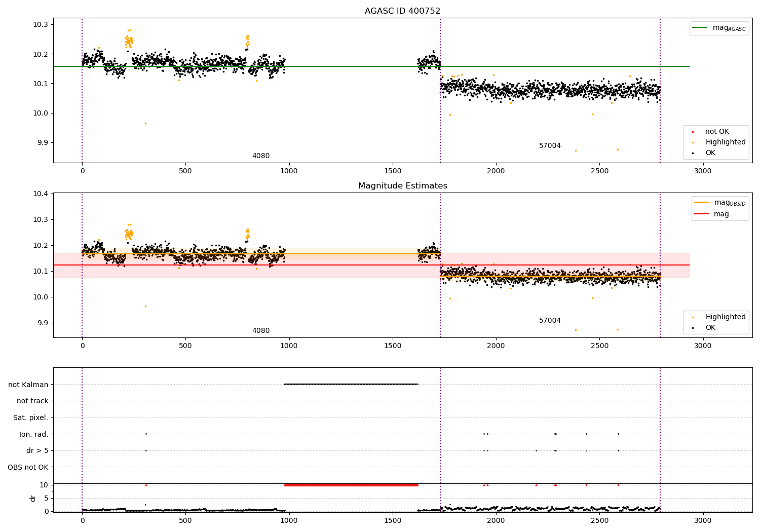
Task: Click the "2500" x-tick under the middle plot
Action: [x=599, y=346]
